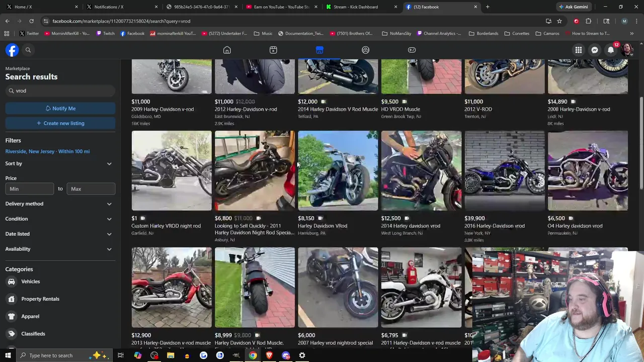
Task: Click Create new listing button
Action: click(x=60, y=123)
